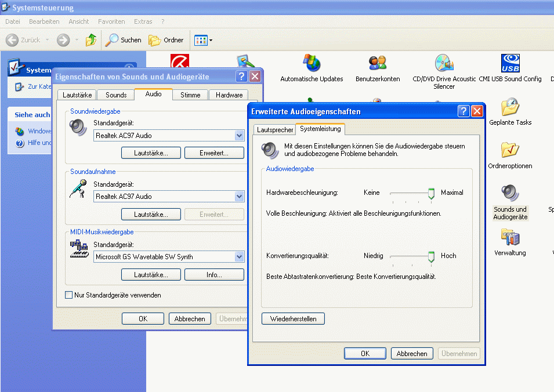The image size is (554, 392).
Task: Open the Geplante Tasks icon
Action: point(510,107)
